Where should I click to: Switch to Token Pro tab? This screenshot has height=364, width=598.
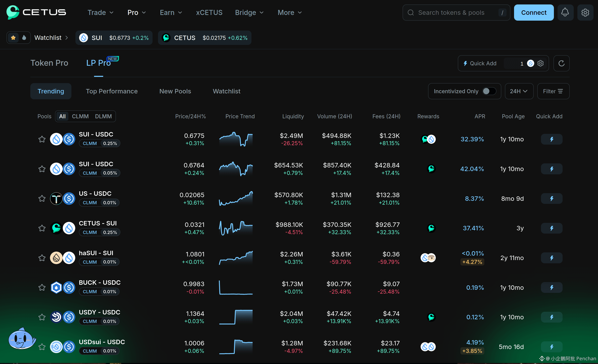[x=49, y=63]
